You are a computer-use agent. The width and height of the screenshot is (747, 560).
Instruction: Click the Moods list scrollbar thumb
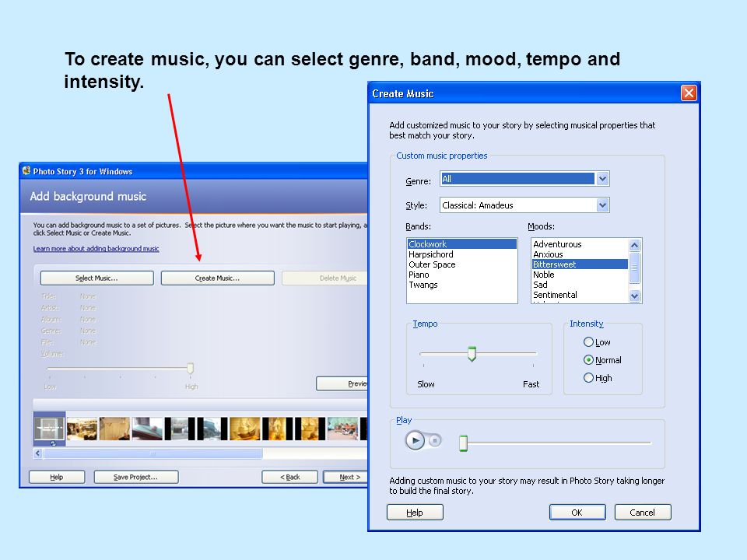[634, 267]
